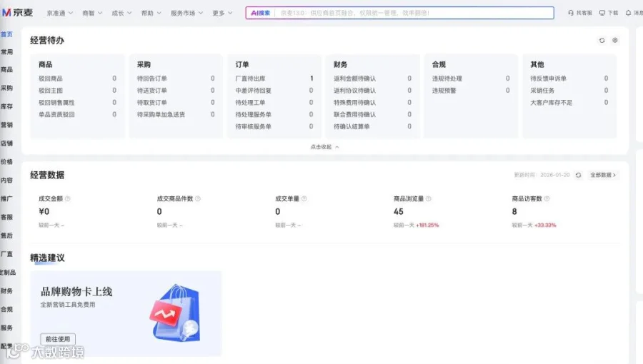Open 定制品 in the left sidebar
Screen dimensions: 643x364
(x=8, y=272)
